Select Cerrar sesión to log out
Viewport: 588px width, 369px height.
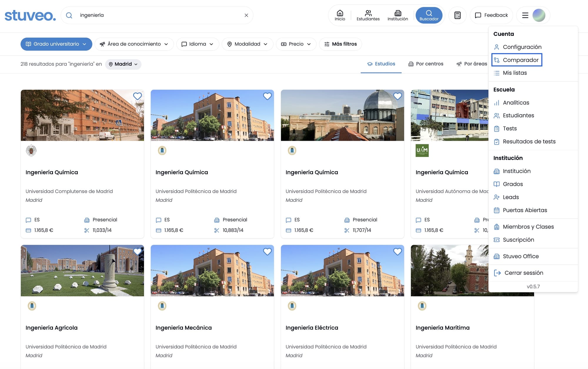click(x=519, y=273)
